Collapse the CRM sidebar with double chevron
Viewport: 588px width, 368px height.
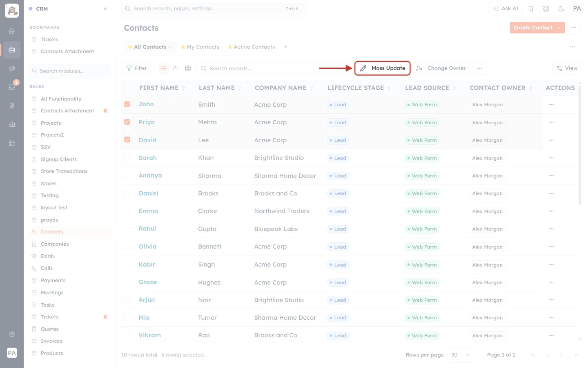105,9
